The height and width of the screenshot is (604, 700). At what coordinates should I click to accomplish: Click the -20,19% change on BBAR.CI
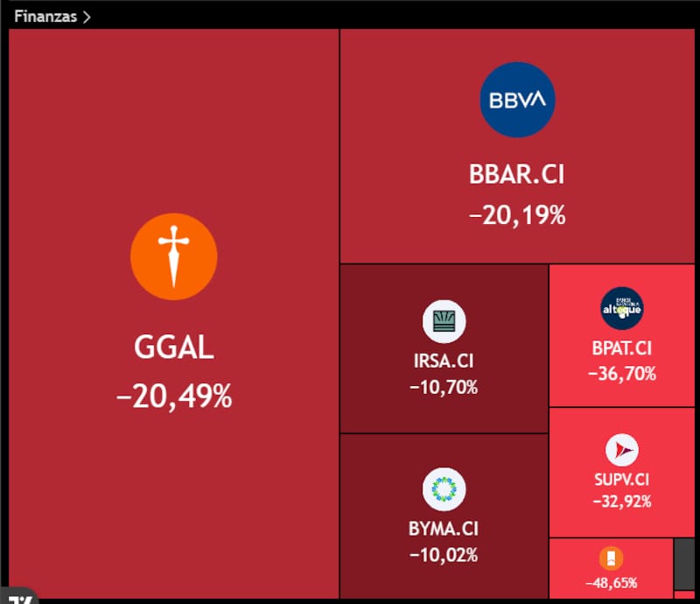pyautogui.click(x=517, y=215)
